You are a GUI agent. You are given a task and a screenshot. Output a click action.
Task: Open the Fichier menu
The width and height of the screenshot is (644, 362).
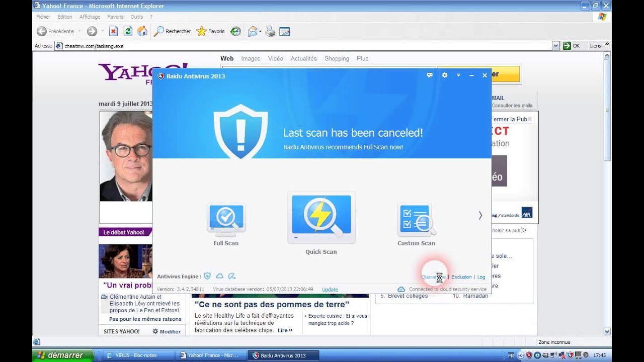tap(43, 17)
